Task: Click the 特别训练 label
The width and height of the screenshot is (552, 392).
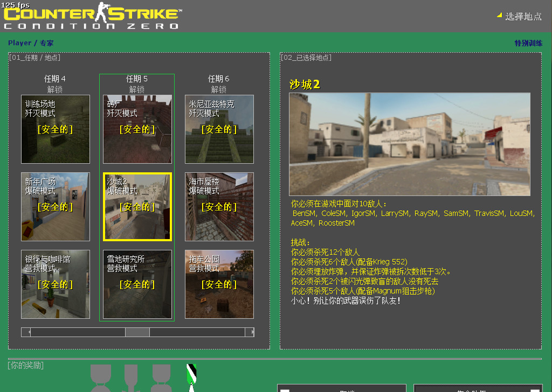Action: (528, 43)
